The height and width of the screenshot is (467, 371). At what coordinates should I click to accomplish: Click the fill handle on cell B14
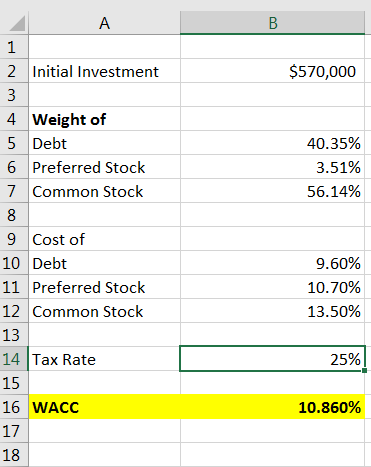point(364,370)
